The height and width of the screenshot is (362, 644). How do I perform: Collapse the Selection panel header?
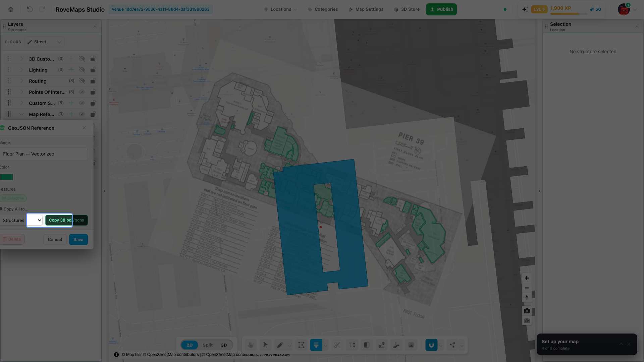[637, 26]
